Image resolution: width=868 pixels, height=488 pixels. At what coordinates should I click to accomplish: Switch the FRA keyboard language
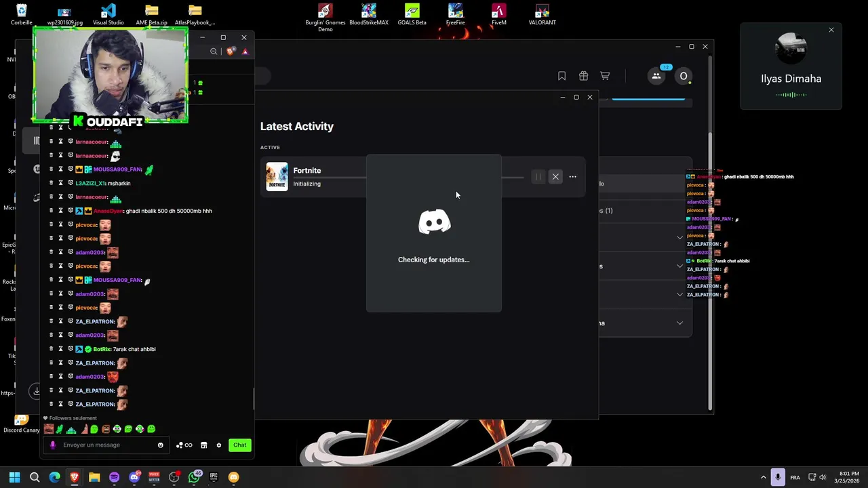coord(795,477)
